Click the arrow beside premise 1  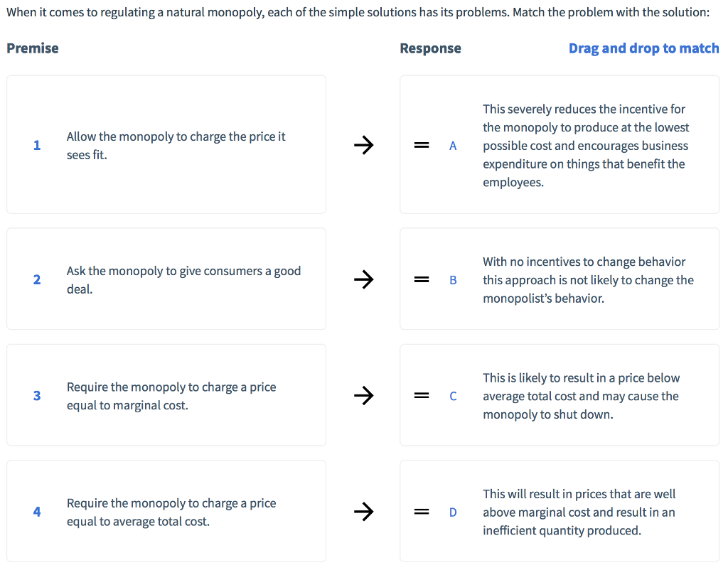click(x=363, y=145)
